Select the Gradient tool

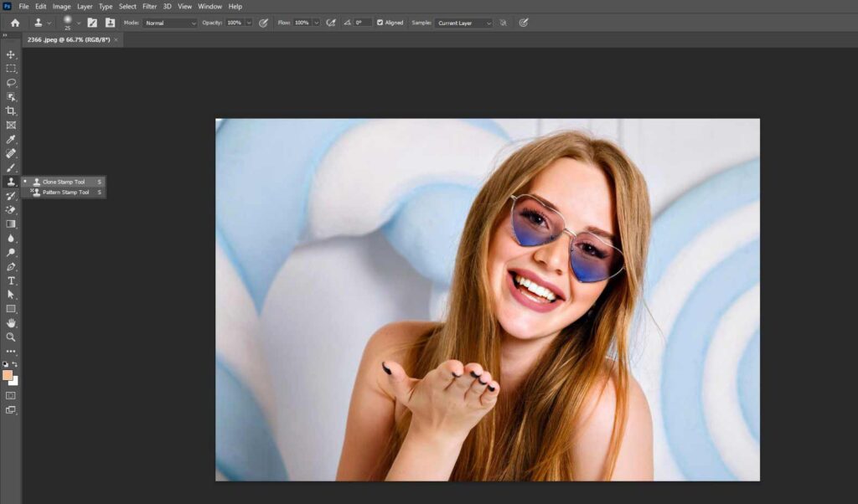point(10,224)
